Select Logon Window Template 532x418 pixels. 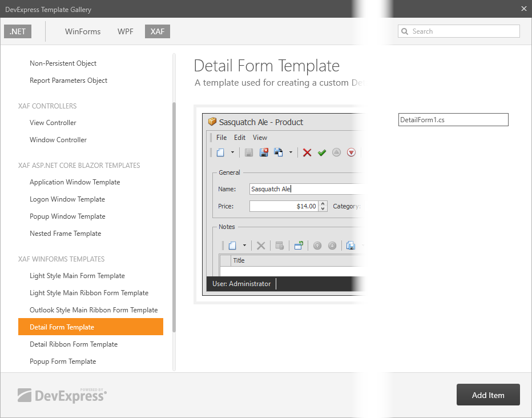point(67,199)
